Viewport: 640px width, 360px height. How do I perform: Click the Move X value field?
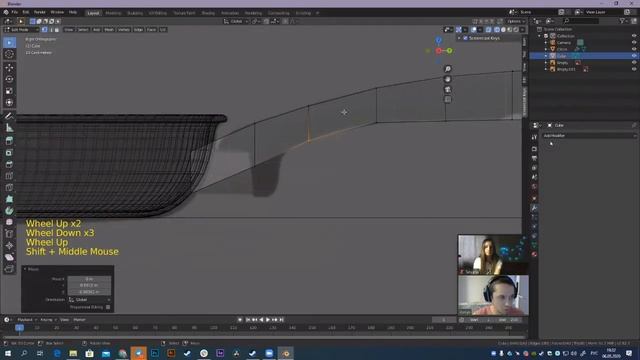[89, 279]
